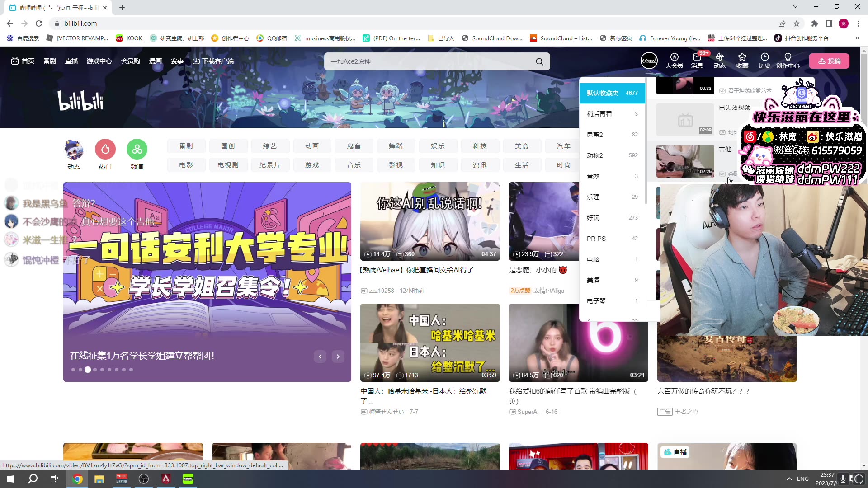Open Windows Start menu

(x=11, y=479)
